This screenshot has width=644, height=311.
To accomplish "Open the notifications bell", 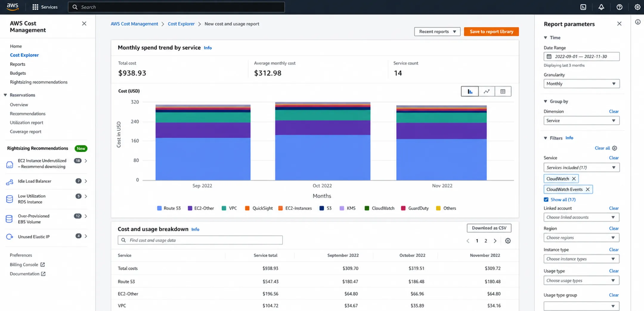I will pos(601,7).
